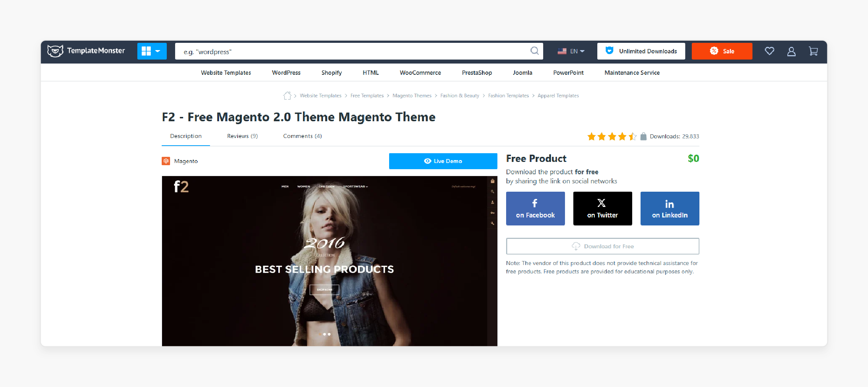The image size is (868, 387).
Task: Click preview sidebar bag icon
Action: [493, 181]
